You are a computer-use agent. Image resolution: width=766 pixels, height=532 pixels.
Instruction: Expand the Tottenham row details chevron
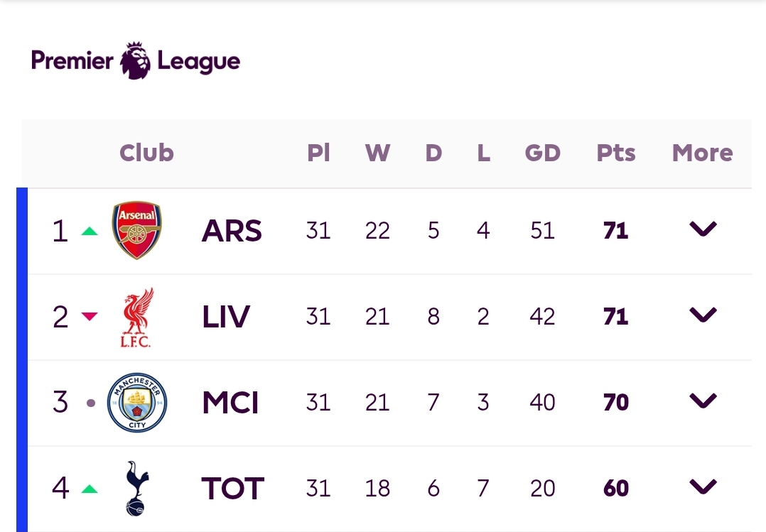click(703, 487)
